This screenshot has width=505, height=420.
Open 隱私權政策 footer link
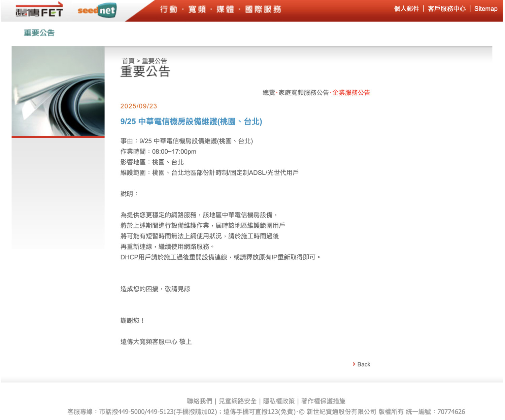pyautogui.click(x=279, y=401)
